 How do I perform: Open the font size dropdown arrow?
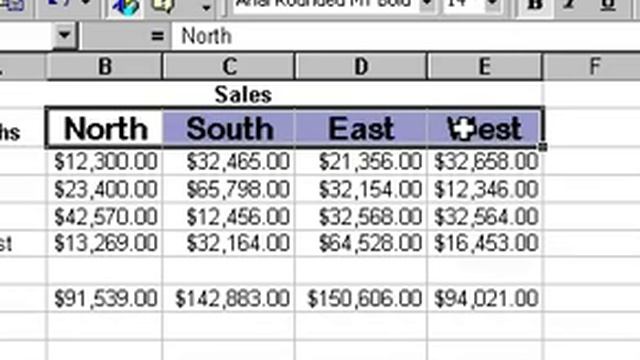click(x=492, y=5)
